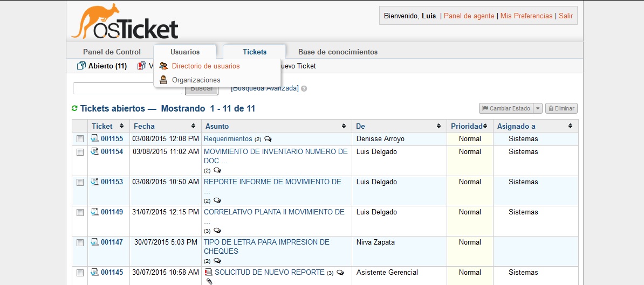Click the Eliminar button
This screenshot has height=285, width=644.
[x=561, y=108]
